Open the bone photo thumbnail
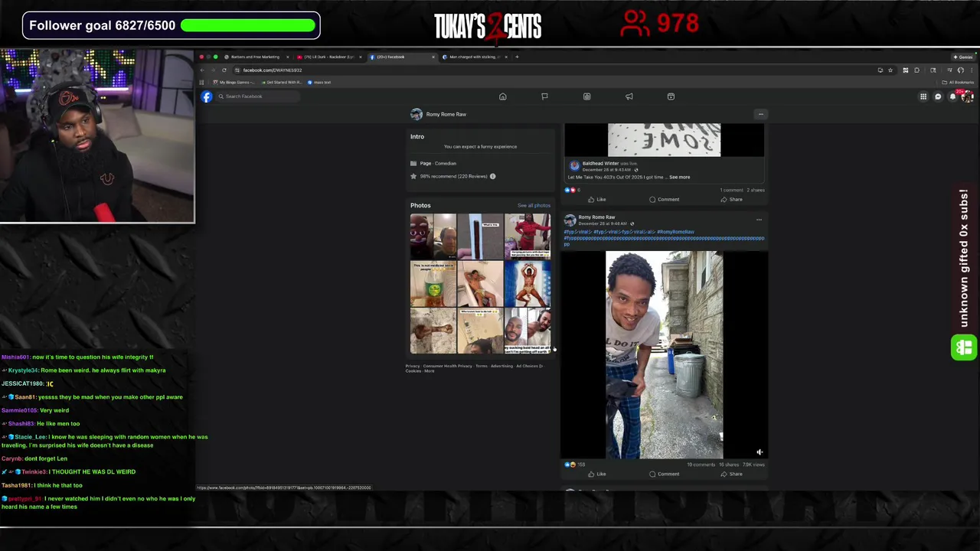The width and height of the screenshot is (980, 551). pos(433,331)
